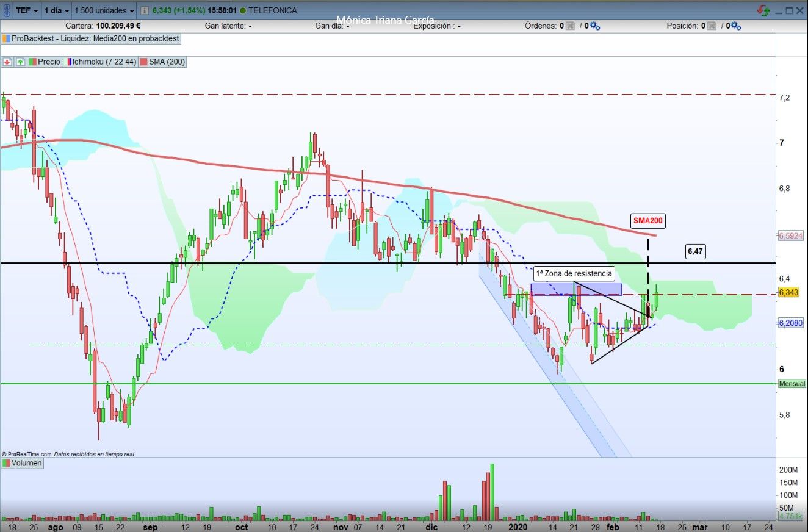Click the 200M volume scale label
808x532 pixels.
788,470
